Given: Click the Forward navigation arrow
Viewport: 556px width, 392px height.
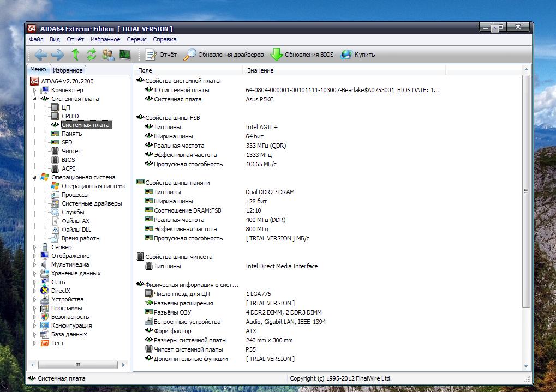Looking at the screenshot, I should pos(57,55).
